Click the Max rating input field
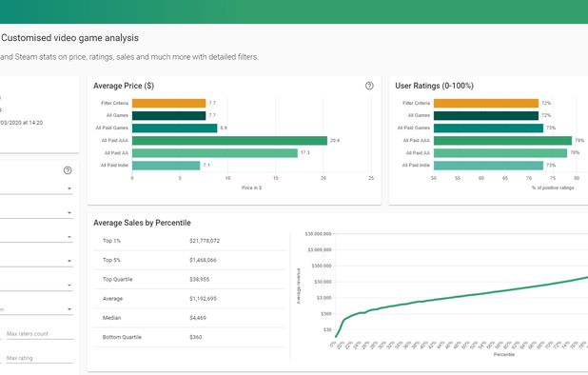588x375 pixels. click(x=39, y=358)
